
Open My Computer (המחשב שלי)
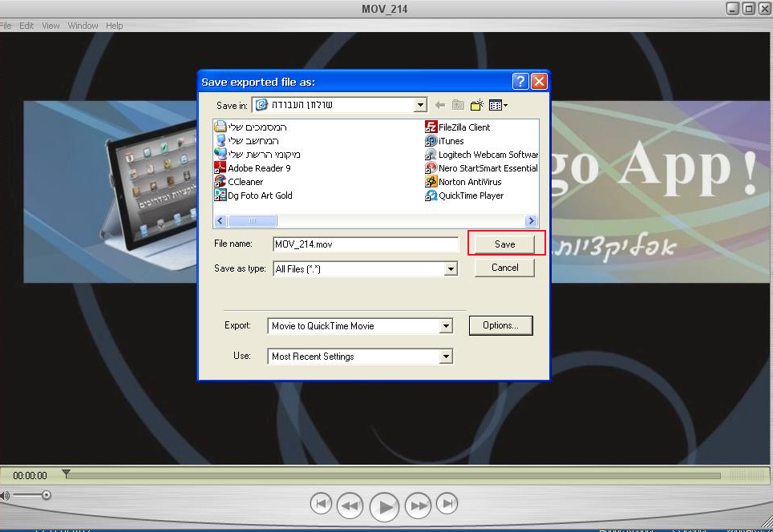[x=246, y=141]
